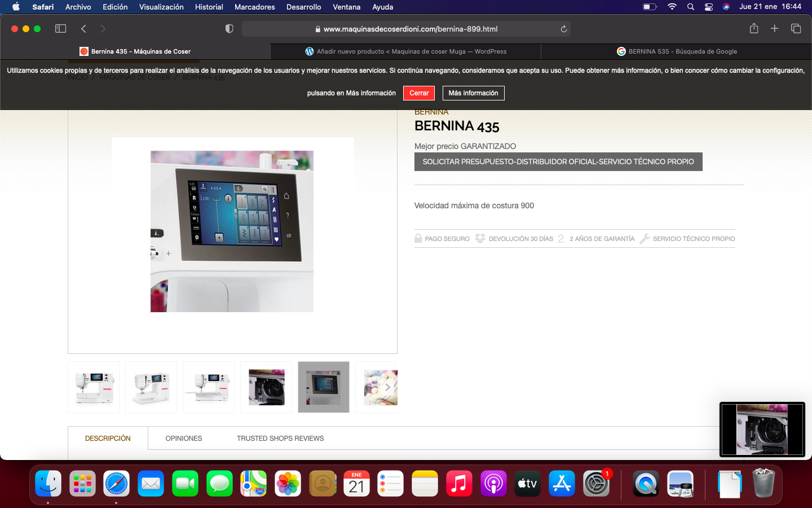Switch to the WordPress Añadir nuevo producto tab
812x508 pixels.
coord(406,51)
